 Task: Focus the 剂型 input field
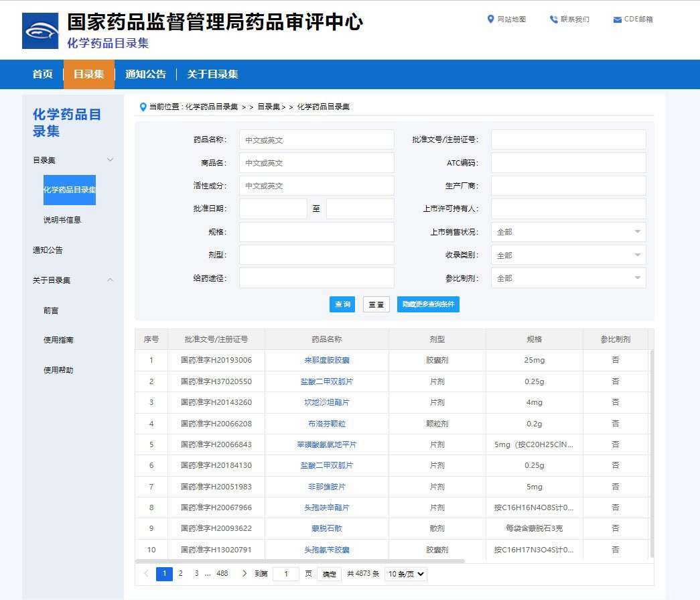(317, 255)
